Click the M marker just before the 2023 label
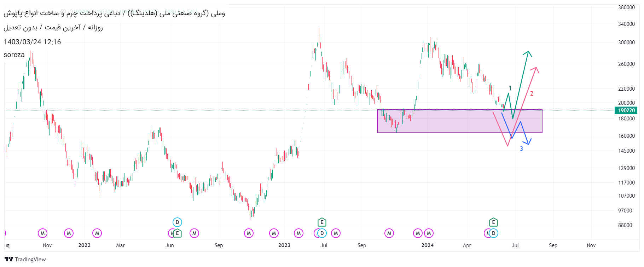Screen dimensions: 644x267 pos(274,233)
